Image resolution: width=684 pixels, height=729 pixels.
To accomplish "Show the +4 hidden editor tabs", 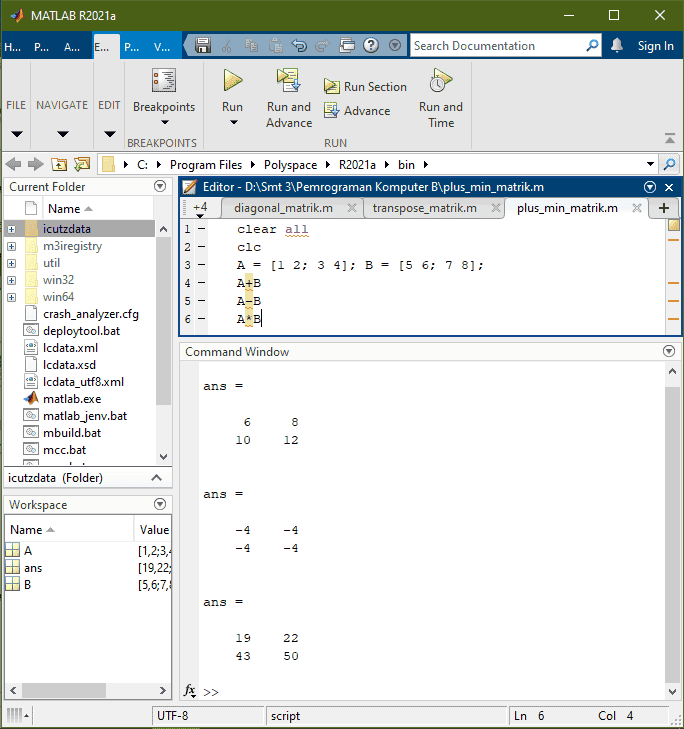I will click(200, 208).
